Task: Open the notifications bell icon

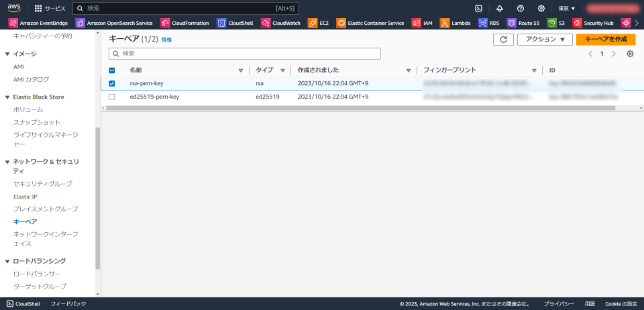Action: pyautogui.click(x=499, y=8)
